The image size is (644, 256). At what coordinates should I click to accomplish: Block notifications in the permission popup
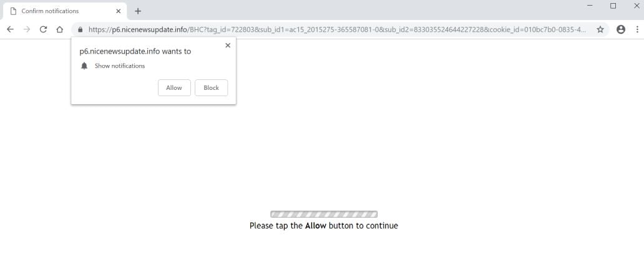(x=211, y=87)
